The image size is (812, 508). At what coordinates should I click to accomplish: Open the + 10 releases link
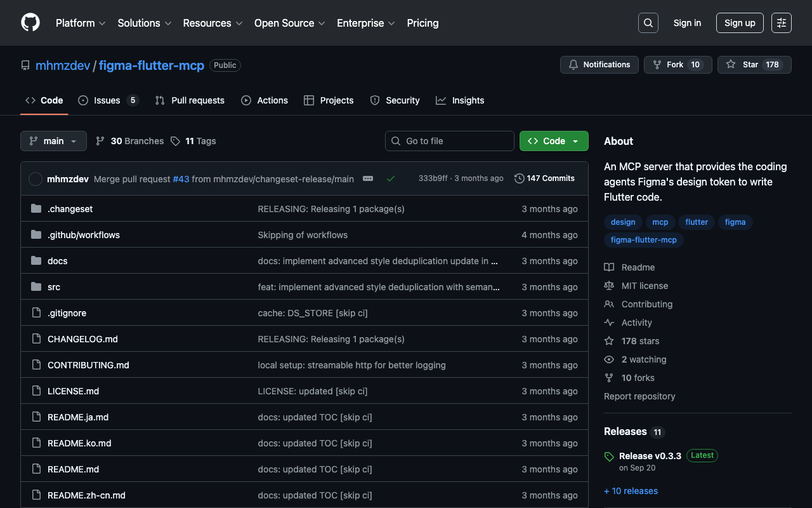[x=631, y=491]
